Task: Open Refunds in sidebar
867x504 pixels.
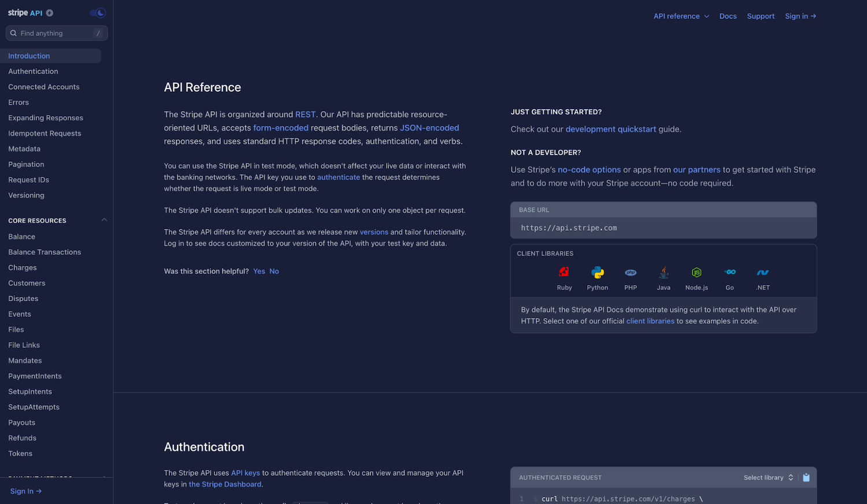Action: [x=22, y=438]
